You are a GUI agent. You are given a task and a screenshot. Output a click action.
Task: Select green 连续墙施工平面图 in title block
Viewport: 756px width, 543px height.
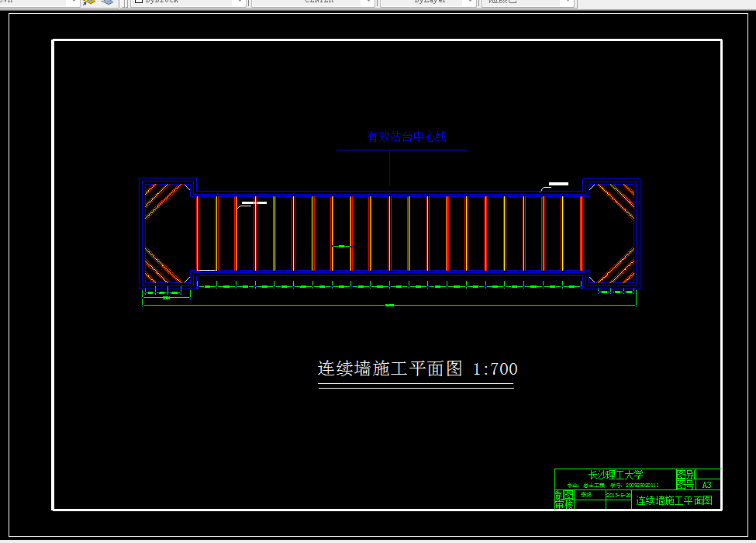674,500
